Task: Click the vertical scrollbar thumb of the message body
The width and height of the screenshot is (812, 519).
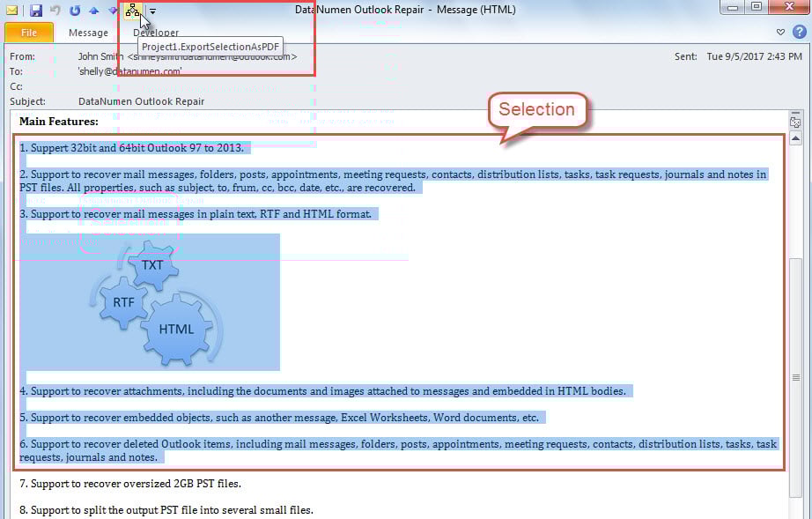Action: click(x=795, y=378)
